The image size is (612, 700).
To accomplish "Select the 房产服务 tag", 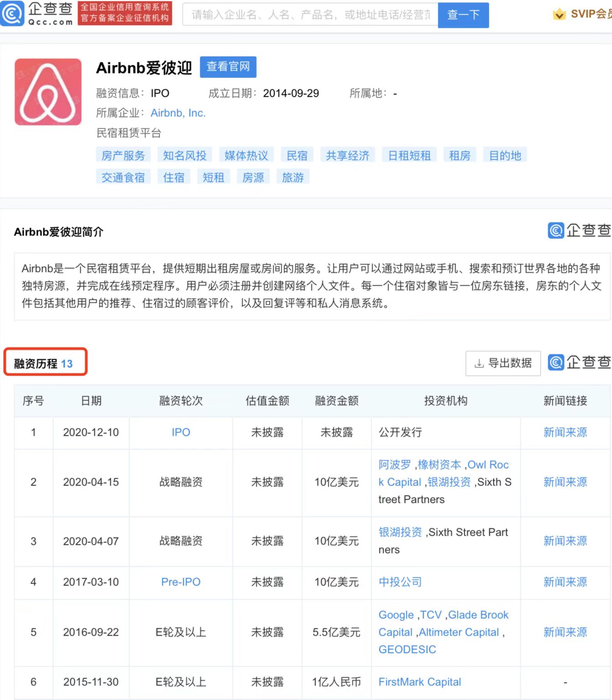I will pyautogui.click(x=123, y=156).
